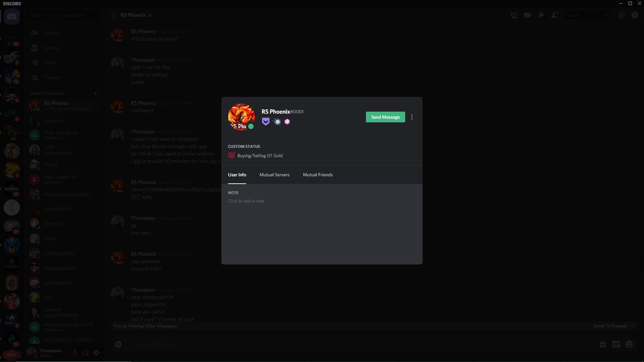The width and height of the screenshot is (644, 362).
Task: Click RS Phoenix profile avatar in popup
Action: click(241, 117)
